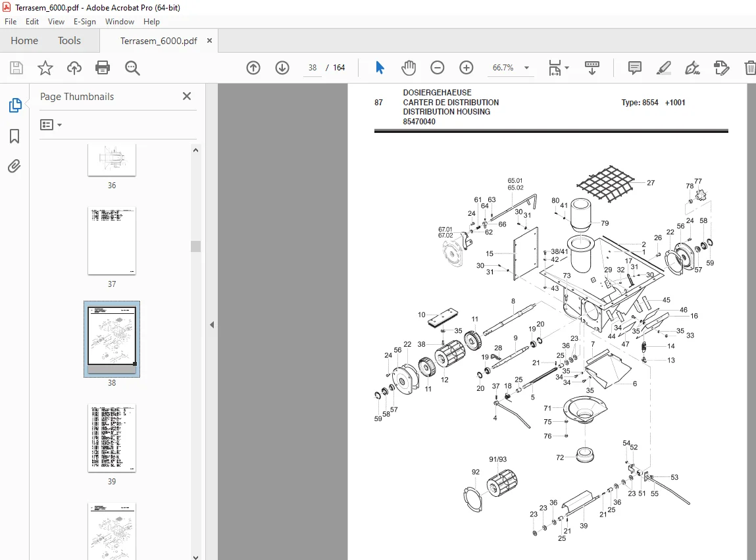Click the 'Type: 8554' text

pyautogui.click(x=640, y=102)
